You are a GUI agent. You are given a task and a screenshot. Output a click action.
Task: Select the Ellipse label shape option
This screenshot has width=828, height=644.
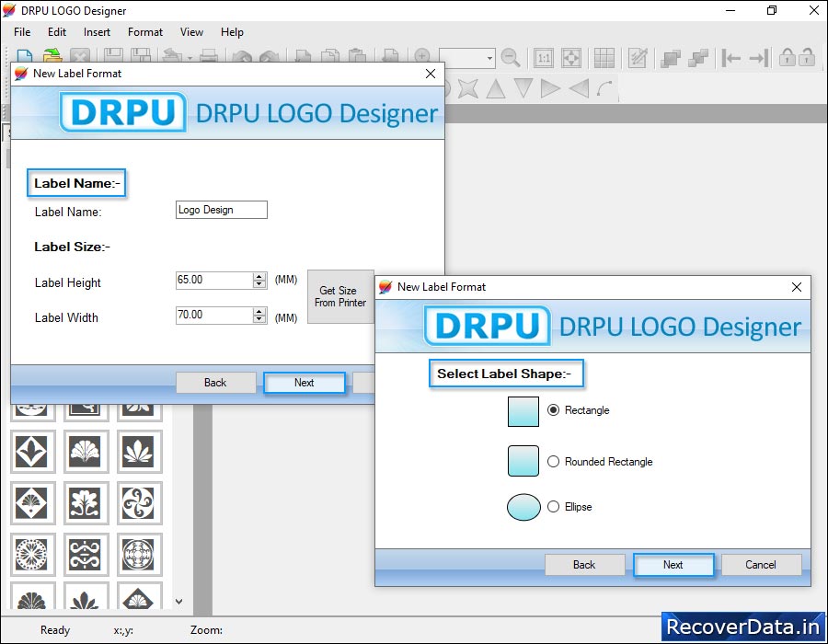pos(554,507)
